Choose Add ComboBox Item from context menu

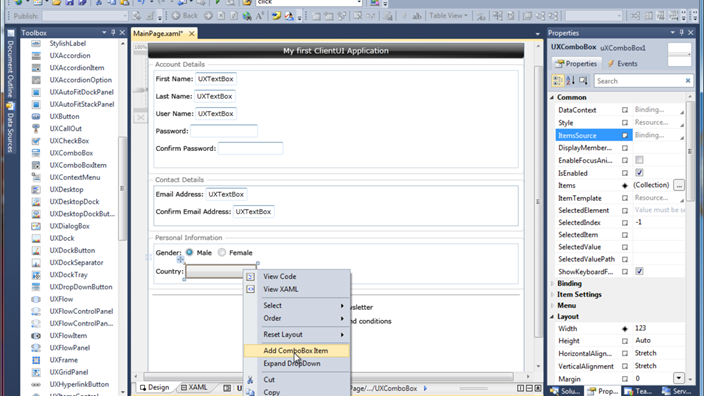pyautogui.click(x=297, y=351)
